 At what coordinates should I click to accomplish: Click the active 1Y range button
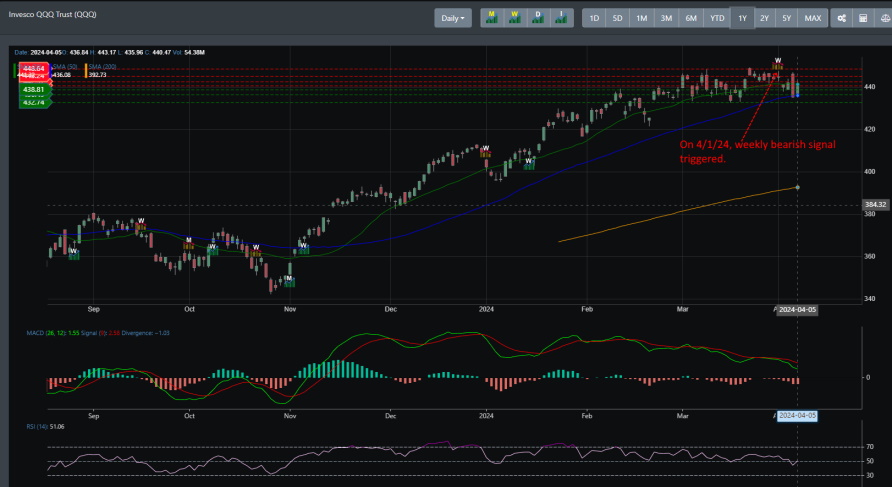(x=742, y=18)
